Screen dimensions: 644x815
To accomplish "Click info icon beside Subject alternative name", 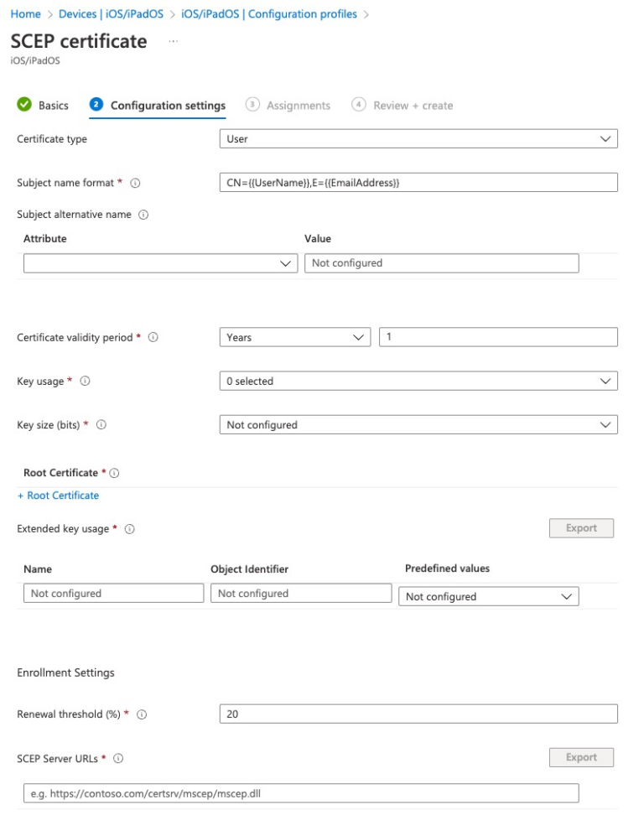I will [x=143, y=215].
